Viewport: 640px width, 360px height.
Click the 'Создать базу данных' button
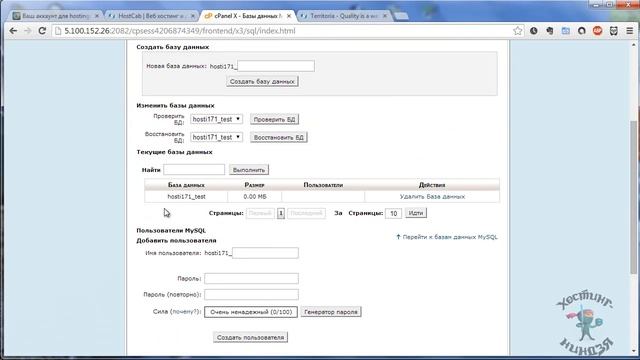point(262,81)
